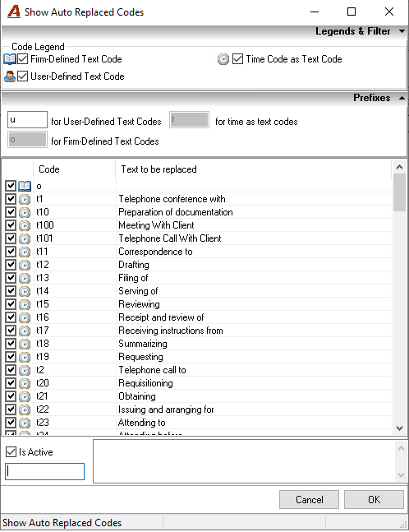409x532 pixels.
Task: Click the clock icon in row t10
Action: pos(25,212)
